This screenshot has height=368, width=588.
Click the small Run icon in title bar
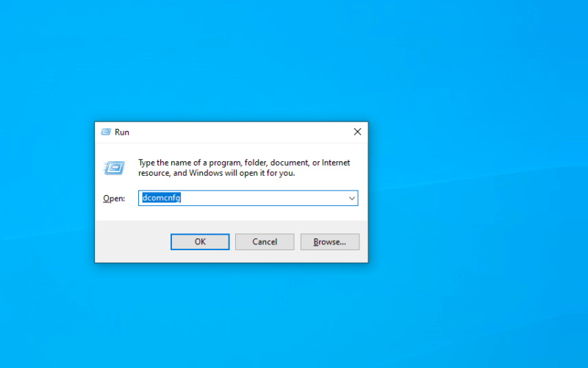coord(106,132)
